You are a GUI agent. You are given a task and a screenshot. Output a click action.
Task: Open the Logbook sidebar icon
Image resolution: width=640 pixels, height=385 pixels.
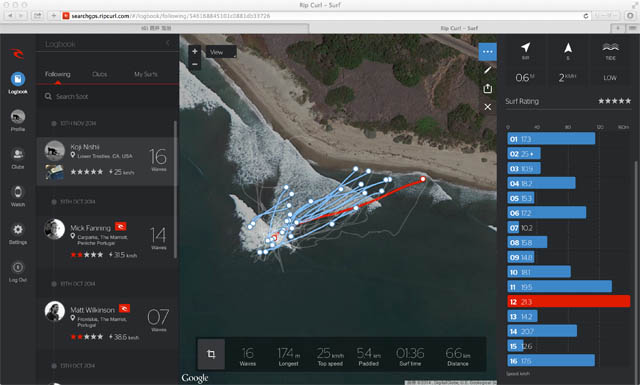click(18, 79)
